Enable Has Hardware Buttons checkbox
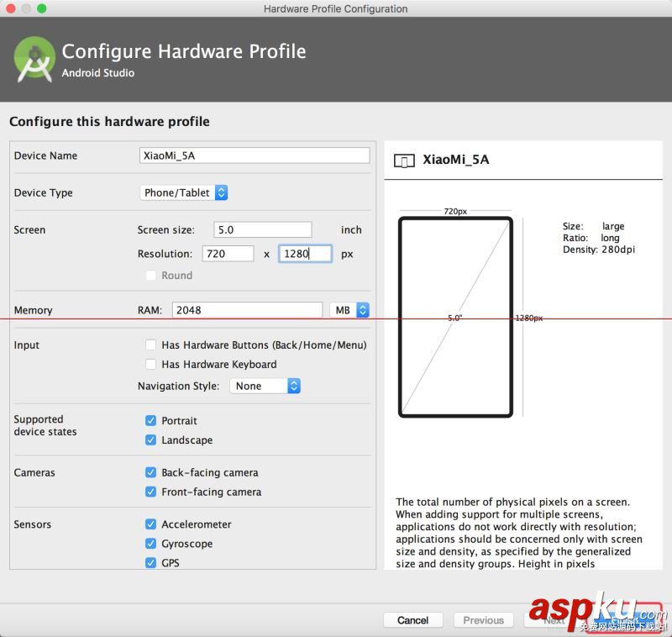The height and width of the screenshot is (637, 672). tap(151, 345)
